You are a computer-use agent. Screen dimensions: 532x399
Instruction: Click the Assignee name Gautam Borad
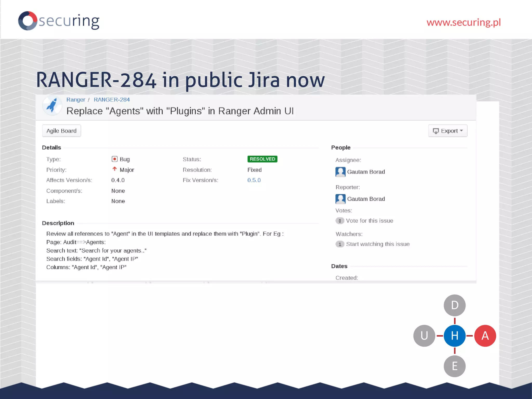point(366,172)
